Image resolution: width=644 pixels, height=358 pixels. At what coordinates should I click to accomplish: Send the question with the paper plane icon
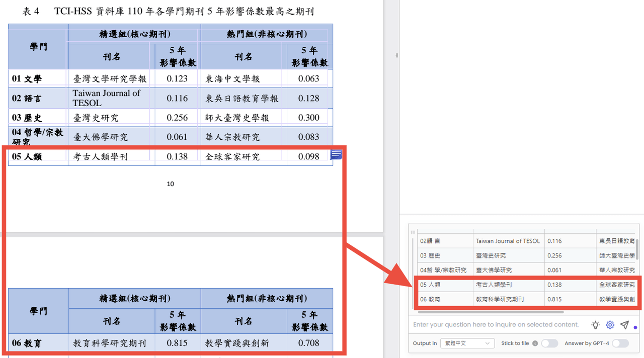pos(624,325)
